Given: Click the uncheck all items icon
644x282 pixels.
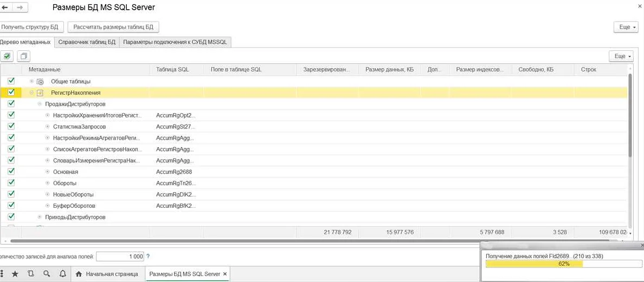Looking at the screenshot, I should point(23,56).
